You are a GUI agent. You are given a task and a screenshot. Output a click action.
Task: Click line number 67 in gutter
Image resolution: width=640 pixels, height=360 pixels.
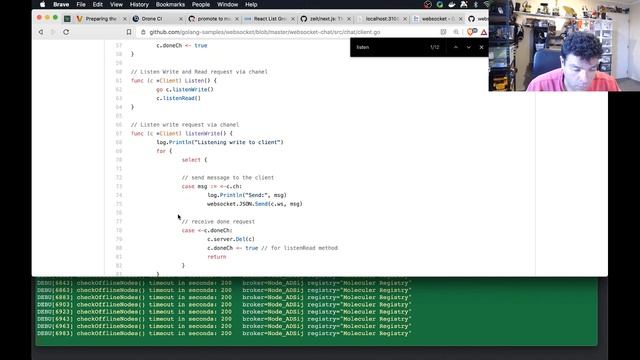(x=119, y=133)
